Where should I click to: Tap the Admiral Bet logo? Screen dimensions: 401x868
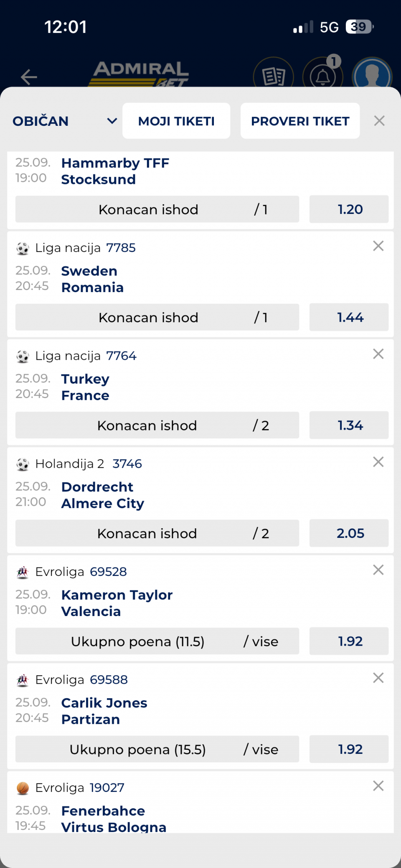(x=140, y=74)
